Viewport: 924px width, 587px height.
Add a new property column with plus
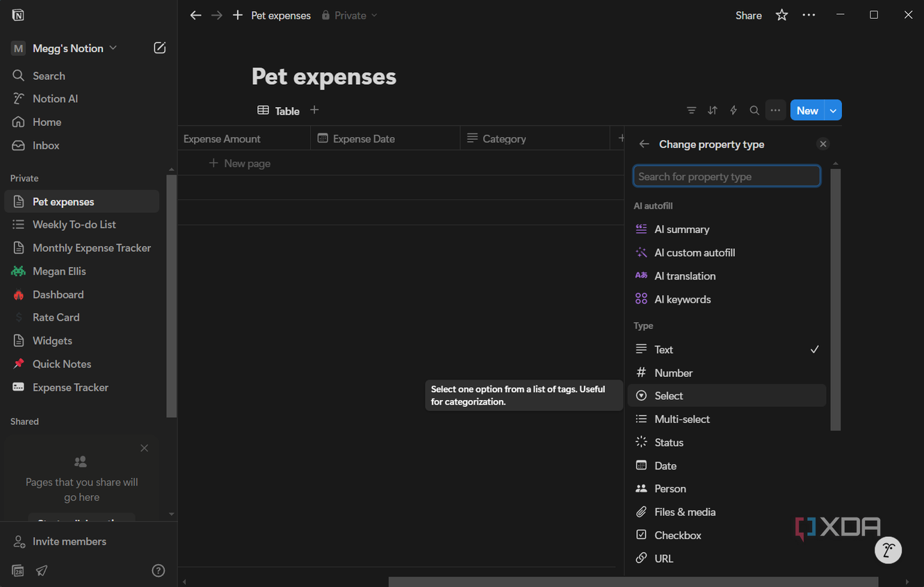tap(621, 138)
